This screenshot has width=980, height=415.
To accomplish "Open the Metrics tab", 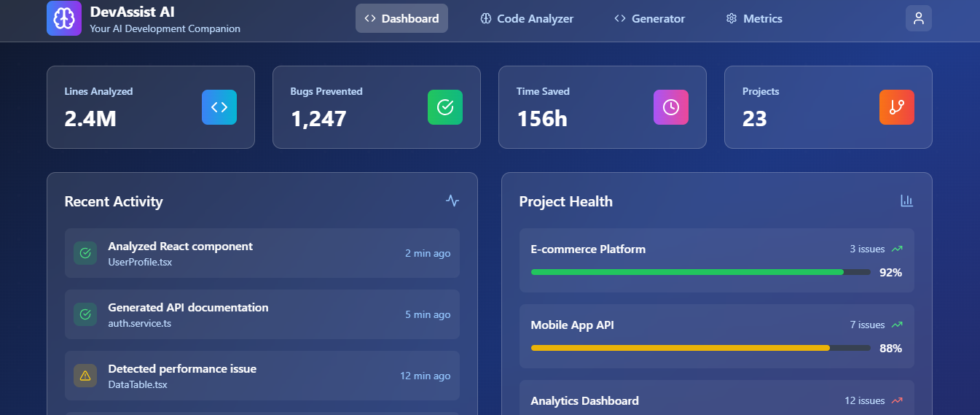I will point(754,18).
